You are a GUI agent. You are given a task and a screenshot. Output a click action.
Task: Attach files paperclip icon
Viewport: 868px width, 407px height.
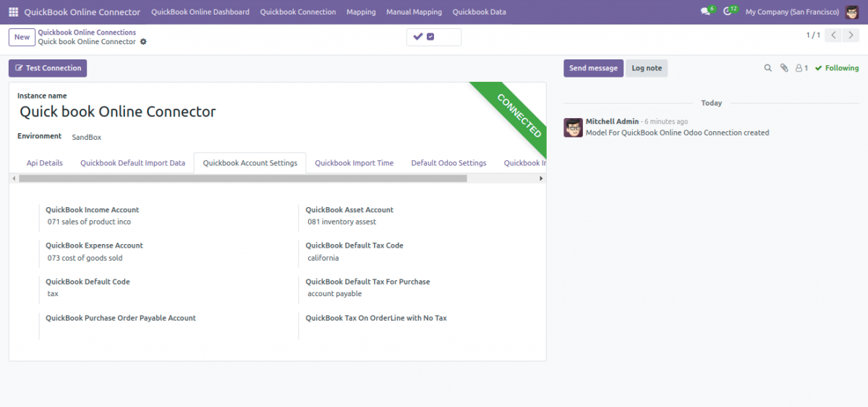(784, 68)
